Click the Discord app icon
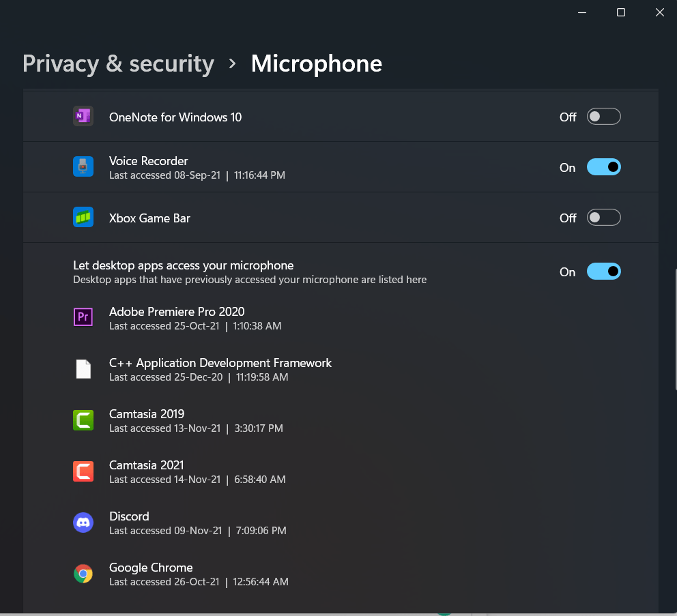 [83, 523]
